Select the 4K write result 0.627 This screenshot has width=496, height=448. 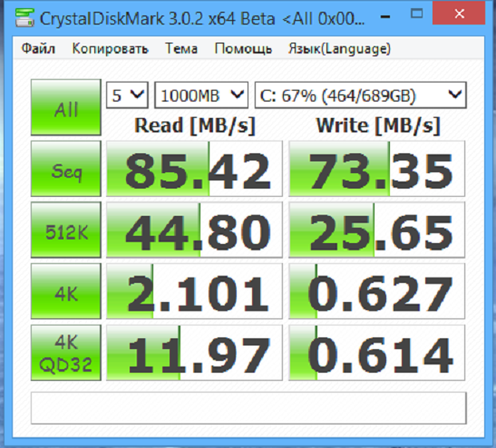pos(376,291)
